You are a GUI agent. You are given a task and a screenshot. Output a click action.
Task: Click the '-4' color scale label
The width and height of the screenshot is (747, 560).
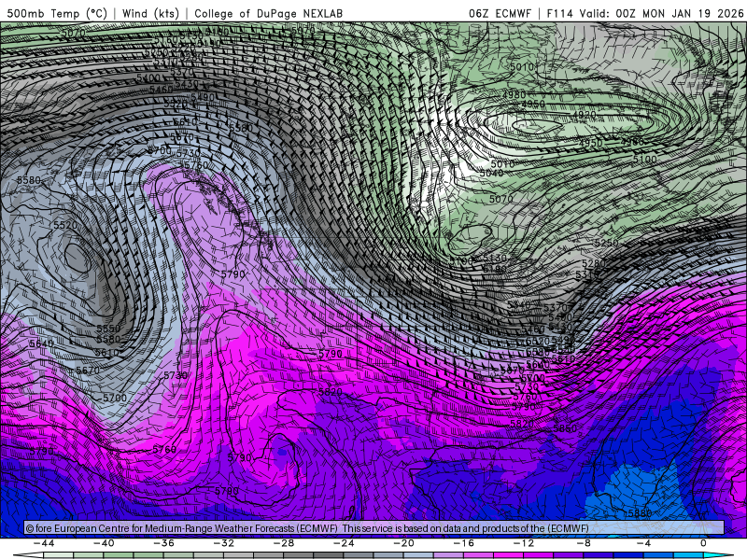click(x=643, y=543)
